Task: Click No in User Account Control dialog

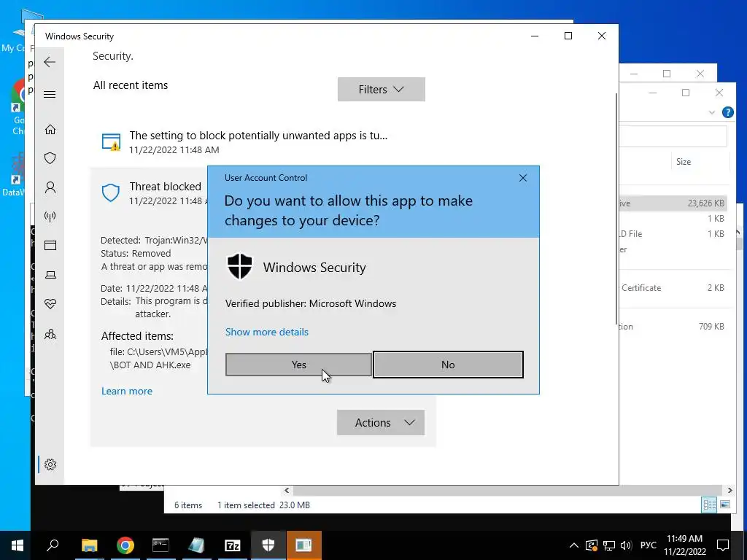Action: tap(448, 365)
